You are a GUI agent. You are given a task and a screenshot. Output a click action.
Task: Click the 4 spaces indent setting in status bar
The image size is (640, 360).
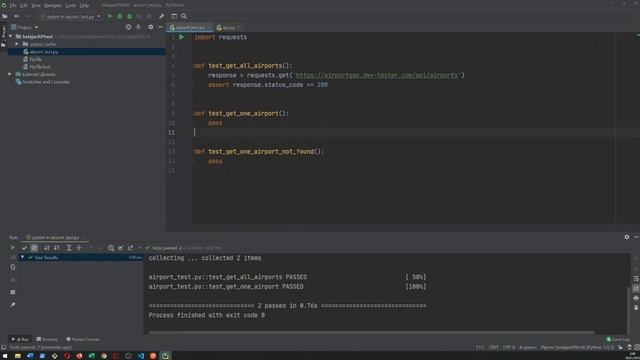(528, 347)
